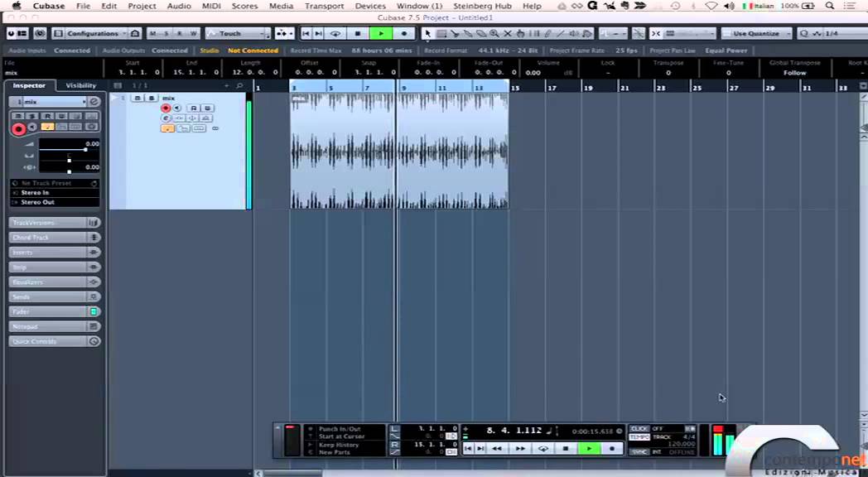
Task: Open the Audio menu
Action: click(179, 6)
